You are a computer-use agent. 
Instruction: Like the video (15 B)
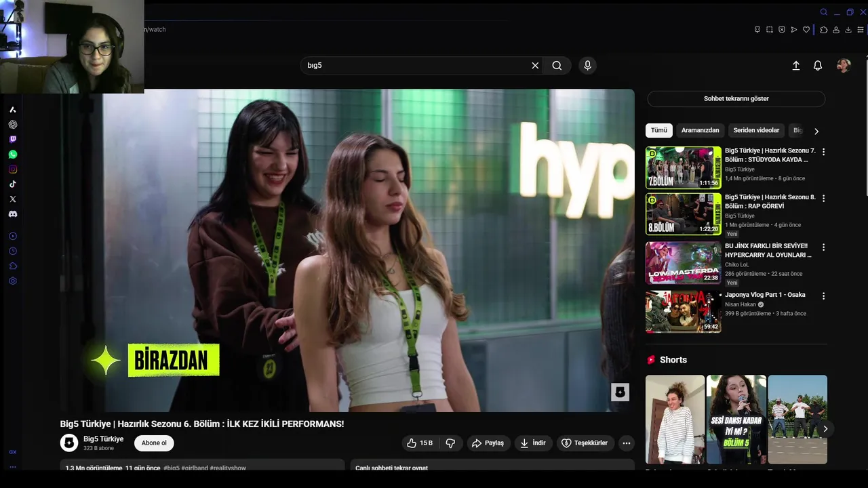(x=420, y=443)
